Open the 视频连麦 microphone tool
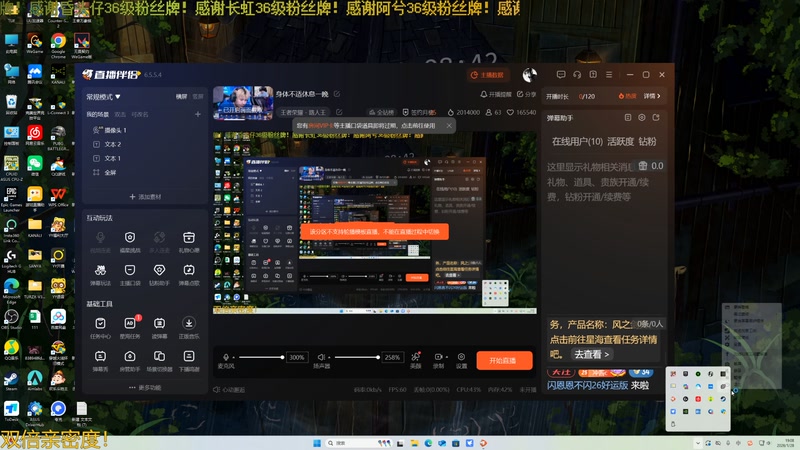Image resolution: width=800 pixels, height=450 pixels. [101, 241]
